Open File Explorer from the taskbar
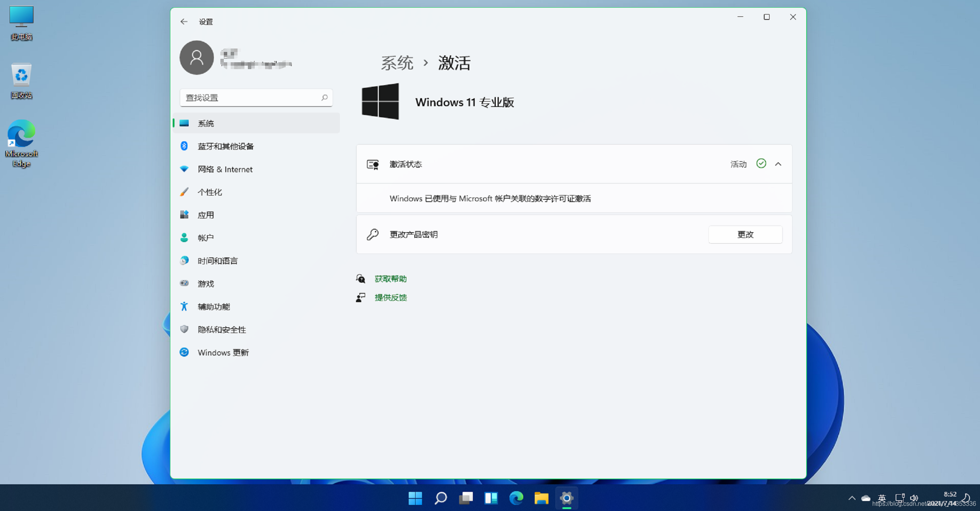This screenshot has width=980, height=511. [541, 498]
